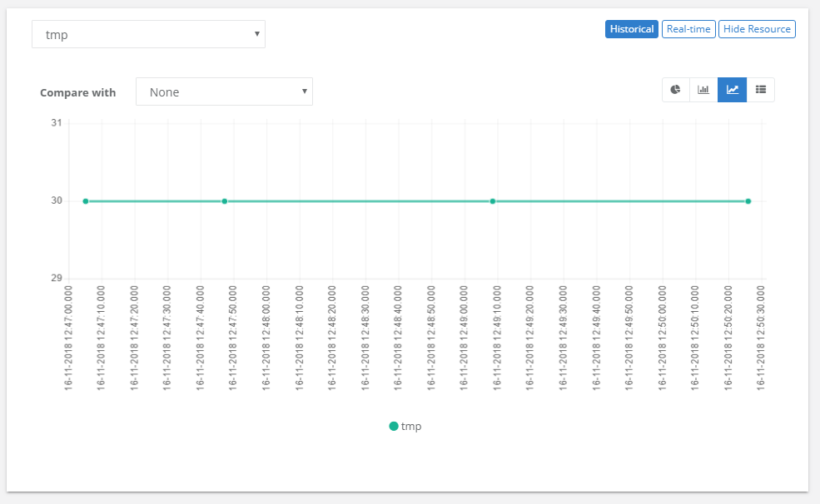Switch to pie chart view
820x504 pixels.
coord(676,90)
